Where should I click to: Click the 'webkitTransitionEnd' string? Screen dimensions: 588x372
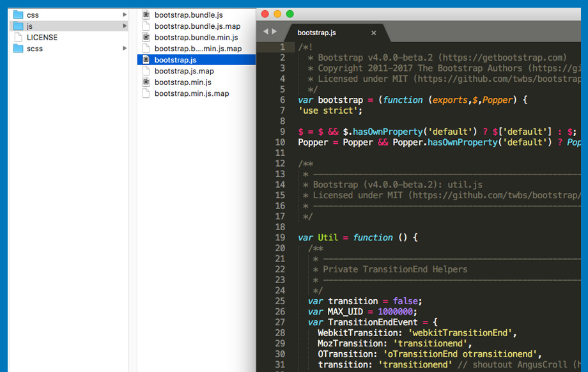coord(461,332)
